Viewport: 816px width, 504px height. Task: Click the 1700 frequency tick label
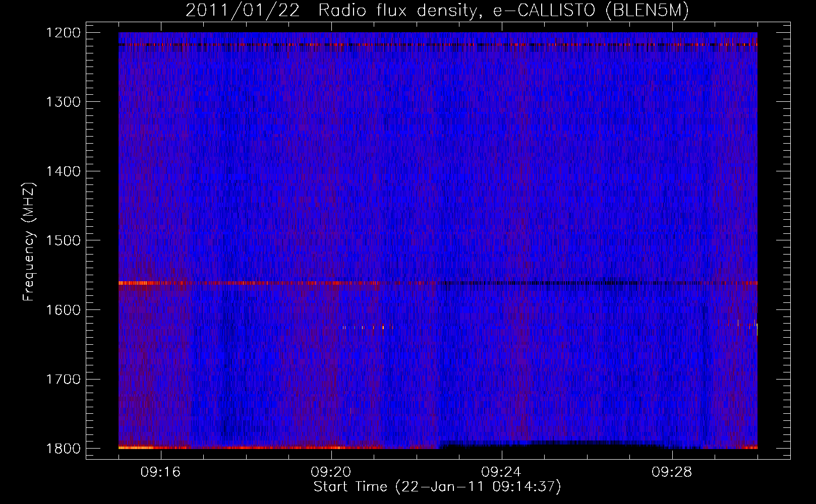[64, 379]
